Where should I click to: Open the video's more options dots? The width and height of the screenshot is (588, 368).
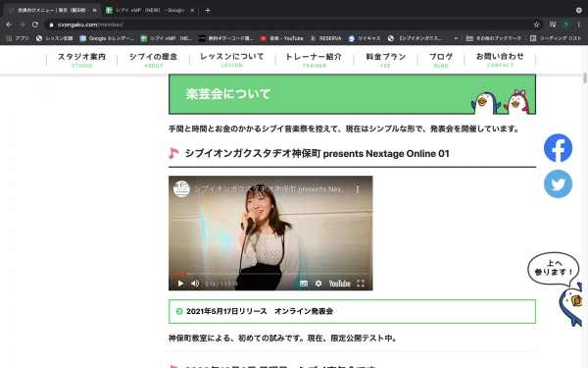358,189
